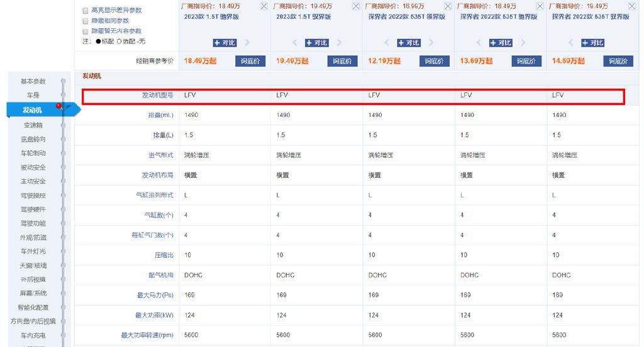The width and height of the screenshot is (644, 347).
Task: Select 车外灯光 in sidebar
Action: pyautogui.click(x=33, y=251)
